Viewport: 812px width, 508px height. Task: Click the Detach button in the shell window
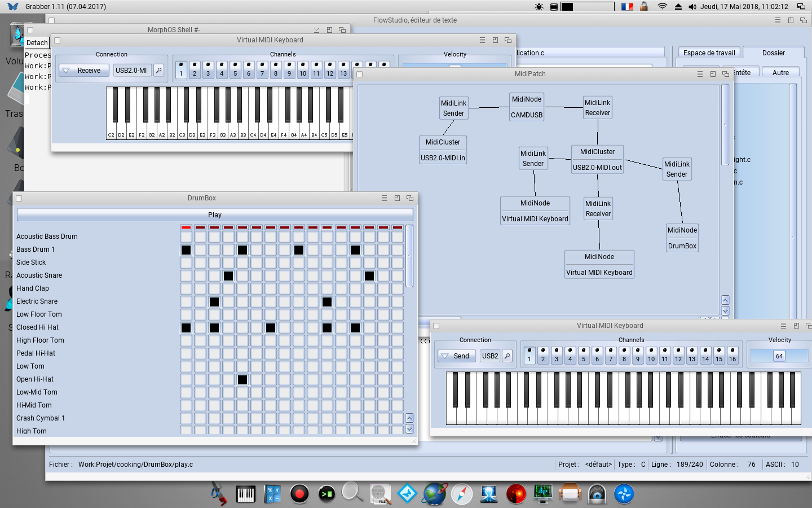point(37,43)
